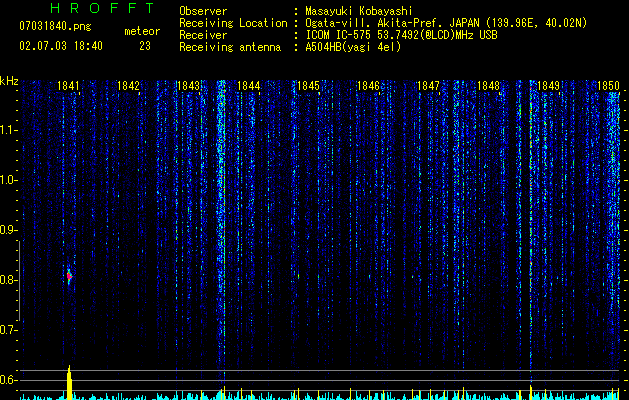Click the Receiving antenna label
Image resolution: width=629 pixels, height=400 pixels.
pyautogui.click(x=230, y=47)
